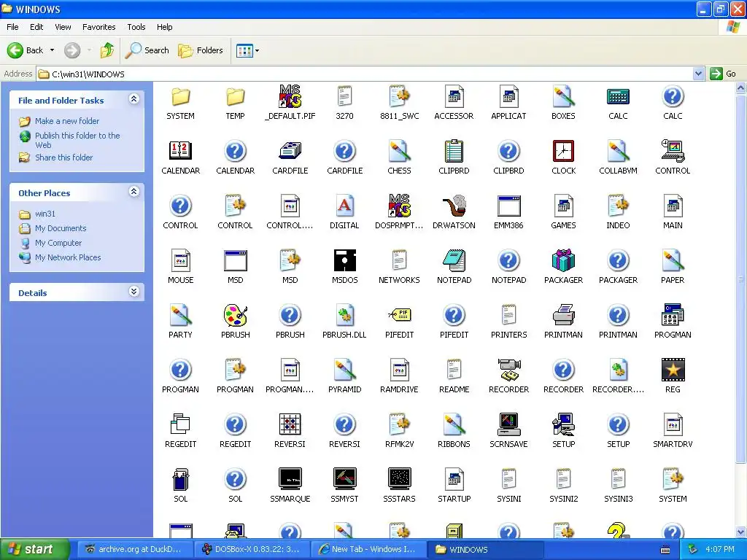Screen dimensions: 747x560
Task: Open the Edit menu
Action: pyautogui.click(x=36, y=27)
